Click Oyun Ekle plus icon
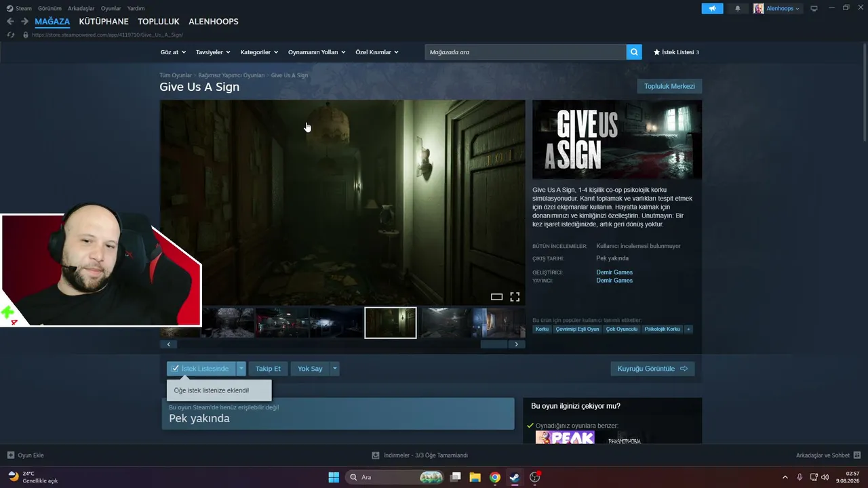The width and height of the screenshot is (868, 488). point(10,455)
